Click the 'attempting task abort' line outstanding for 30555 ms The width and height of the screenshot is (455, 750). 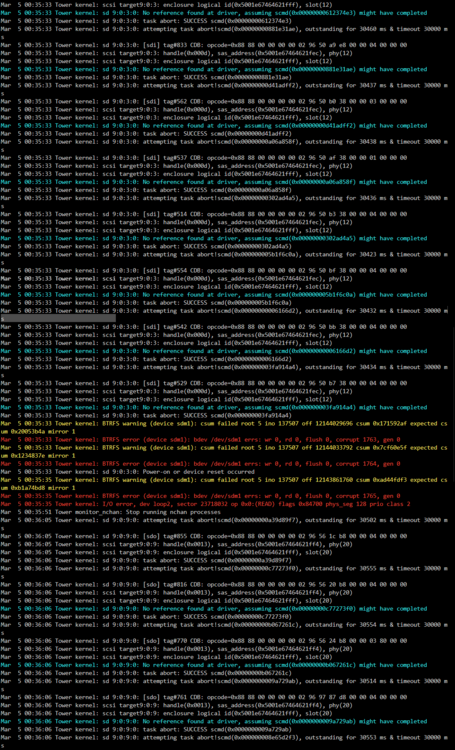coord(224,572)
